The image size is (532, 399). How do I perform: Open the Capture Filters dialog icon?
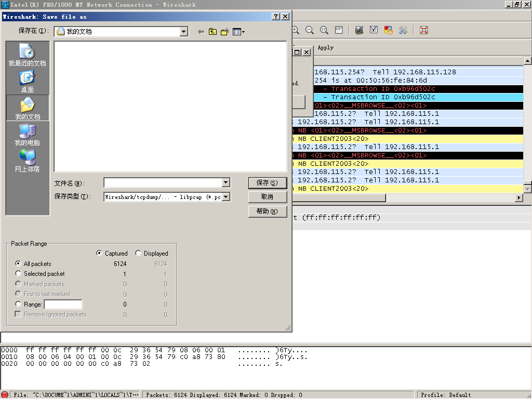[x=360, y=30]
